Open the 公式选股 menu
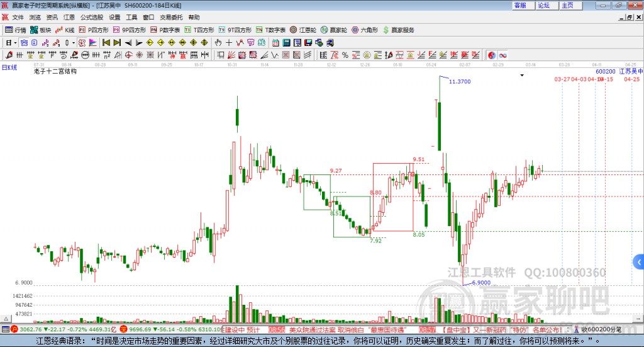The height and width of the screenshot is (347, 644). 92,17
